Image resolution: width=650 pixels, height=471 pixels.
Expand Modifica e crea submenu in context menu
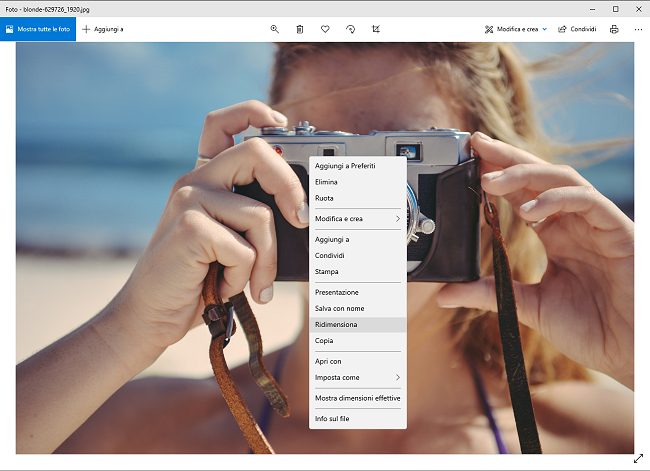click(x=357, y=218)
